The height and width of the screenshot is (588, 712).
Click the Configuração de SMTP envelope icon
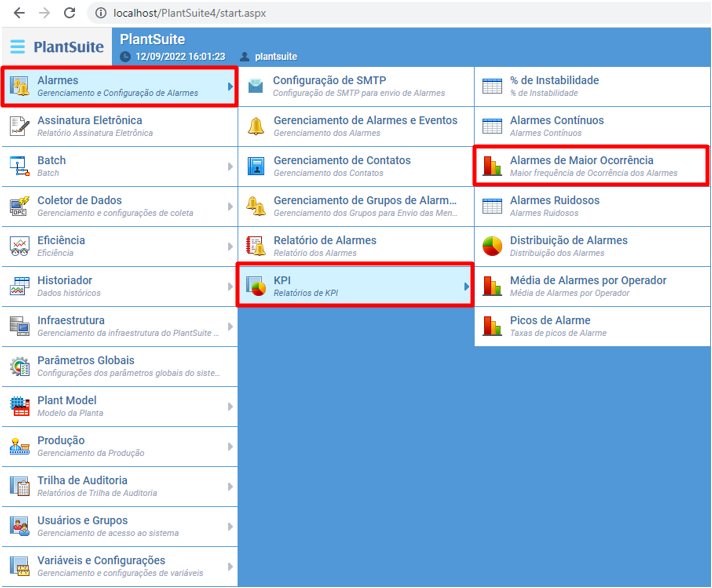[256, 86]
